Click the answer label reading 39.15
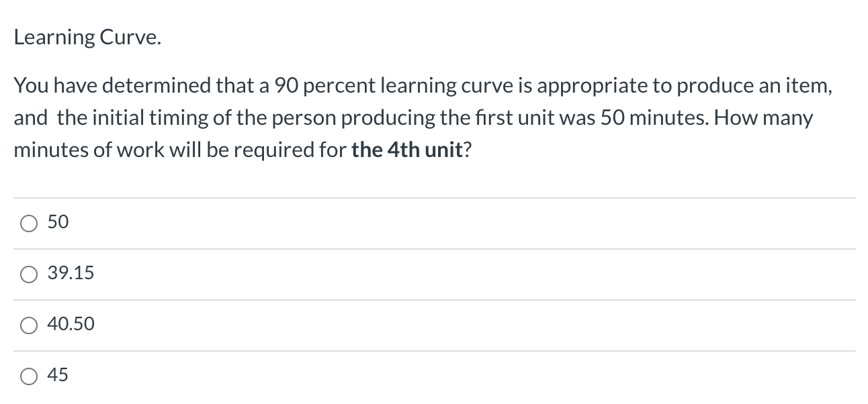 70,273
